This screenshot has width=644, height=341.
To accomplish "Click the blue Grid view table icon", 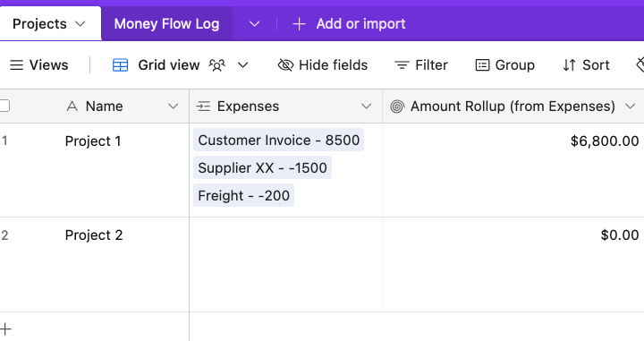I will (121, 65).
